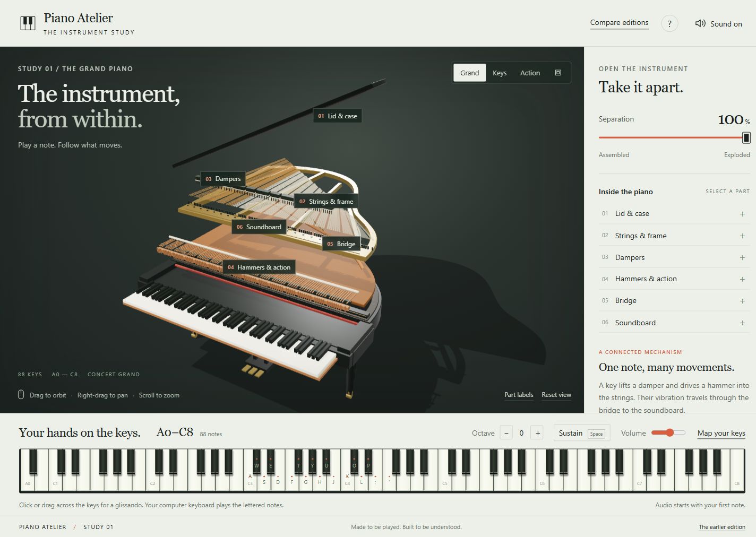Increase the octave with the plus button
This screenshot has height=537, width=756.
[x=538, y=433]
